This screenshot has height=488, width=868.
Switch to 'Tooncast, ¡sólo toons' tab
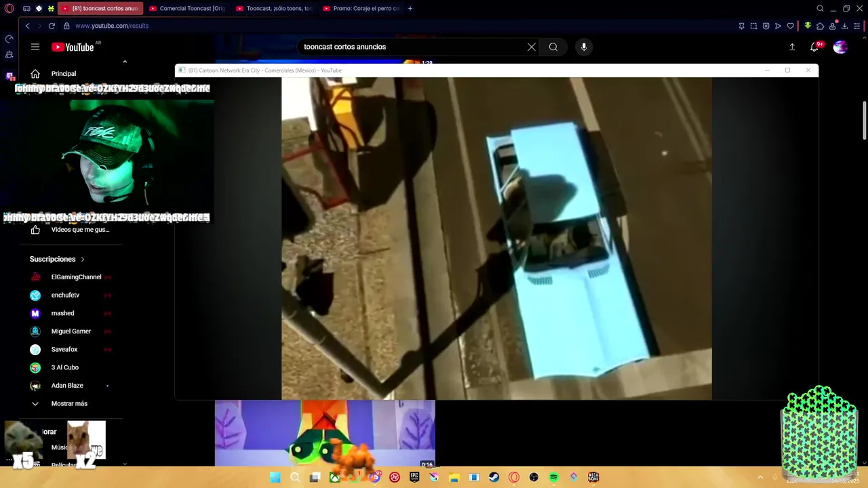[x=274, y=9]
